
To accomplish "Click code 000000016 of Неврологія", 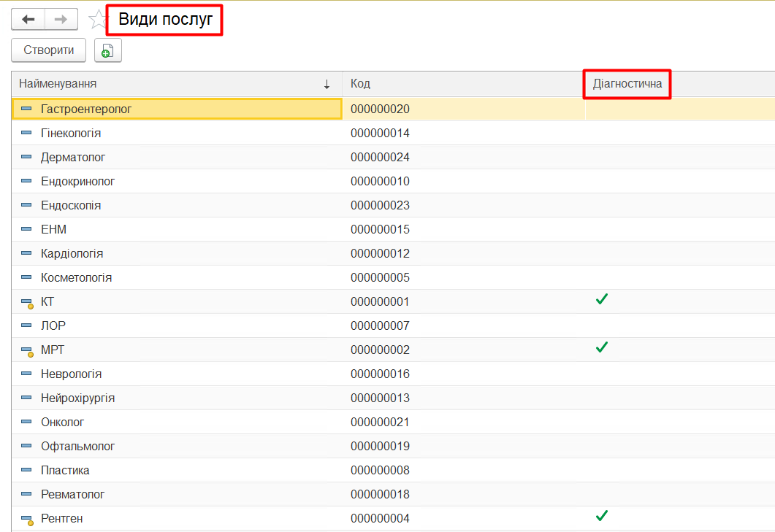I will [380, 374].
